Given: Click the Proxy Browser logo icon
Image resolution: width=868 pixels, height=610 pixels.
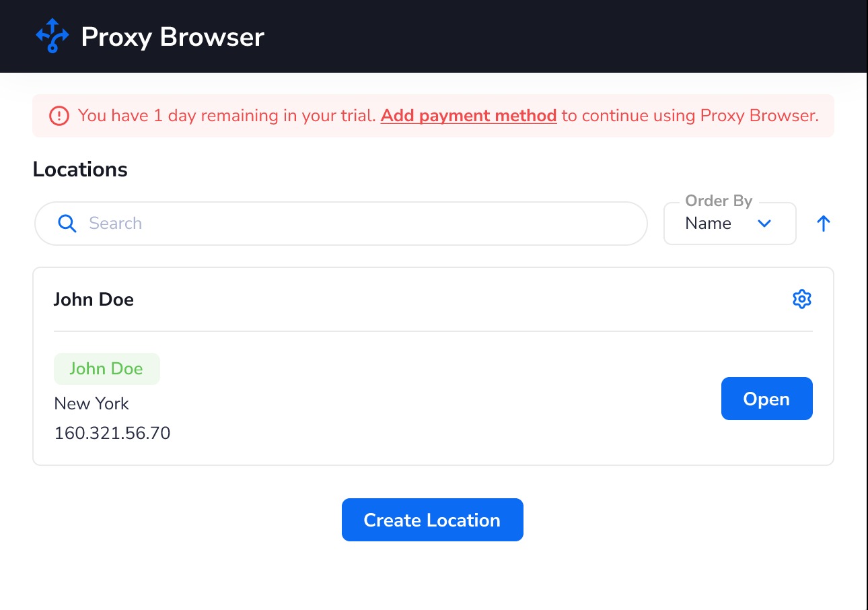Looking at the screenshot, I should [52, 36].
